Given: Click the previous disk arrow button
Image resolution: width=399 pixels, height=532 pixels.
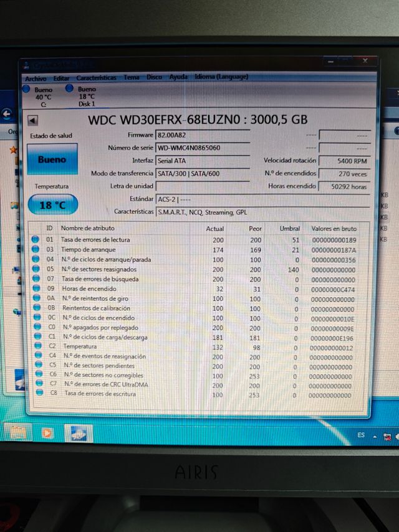Looking at the screenshot, I should click(32, 120).
